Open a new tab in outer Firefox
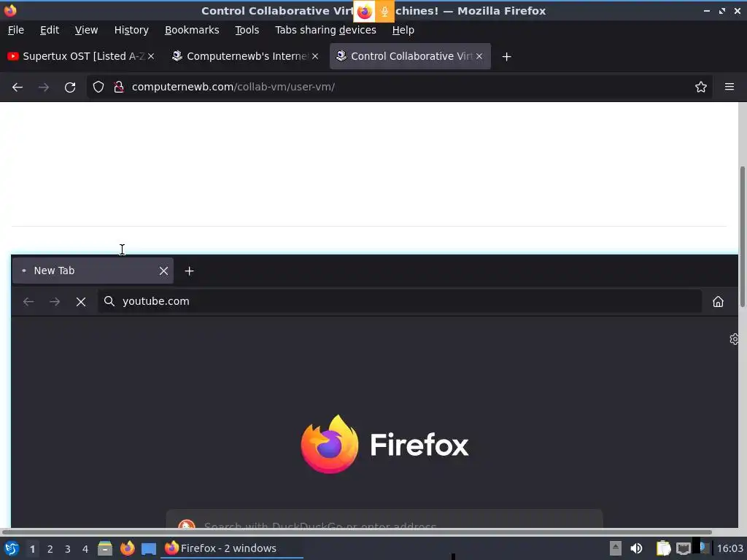The width and height of the screenshot is (747, 560). [x=507, y=57]
